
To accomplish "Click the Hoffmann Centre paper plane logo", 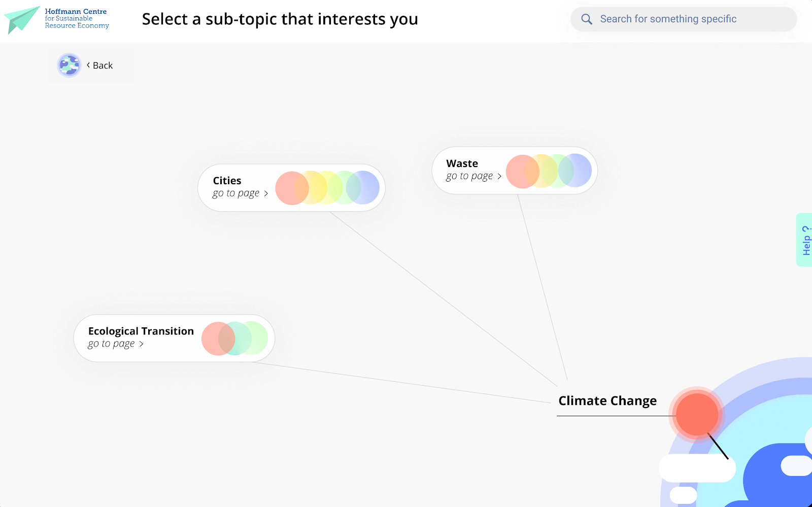I will (22, 19).
